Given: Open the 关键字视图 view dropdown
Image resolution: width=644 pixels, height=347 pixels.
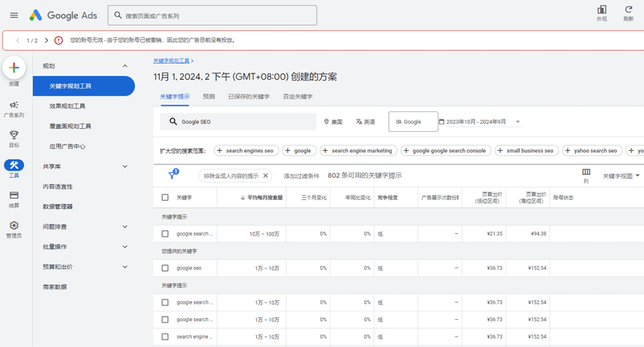Looking at the screenshot, I should click(621, 176).
